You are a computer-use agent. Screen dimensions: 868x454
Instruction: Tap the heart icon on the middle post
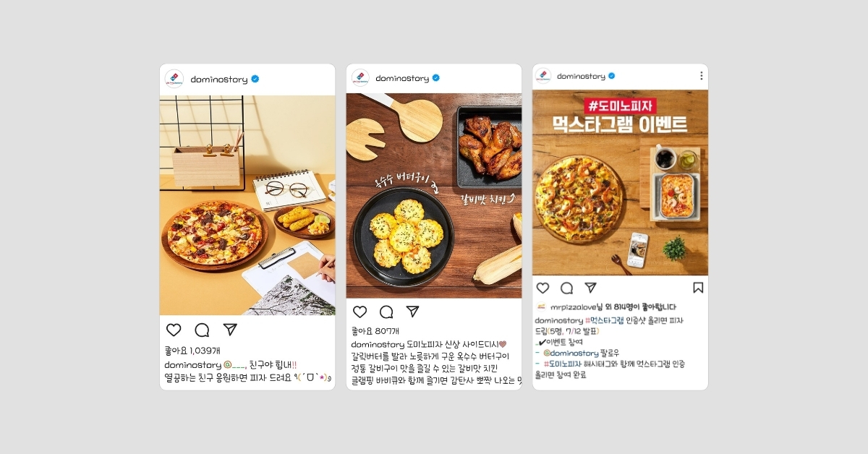click(359, 312)
